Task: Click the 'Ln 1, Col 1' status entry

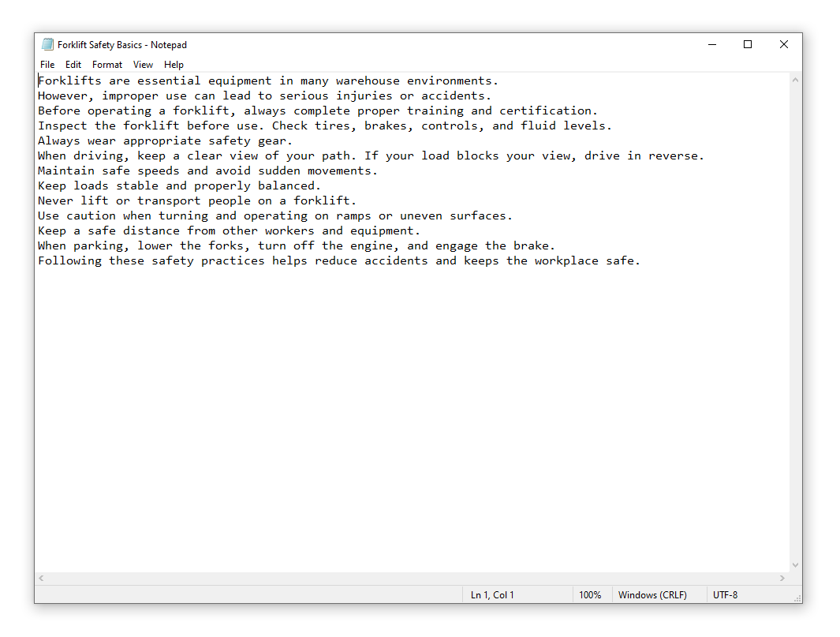Action: (492, 594)
